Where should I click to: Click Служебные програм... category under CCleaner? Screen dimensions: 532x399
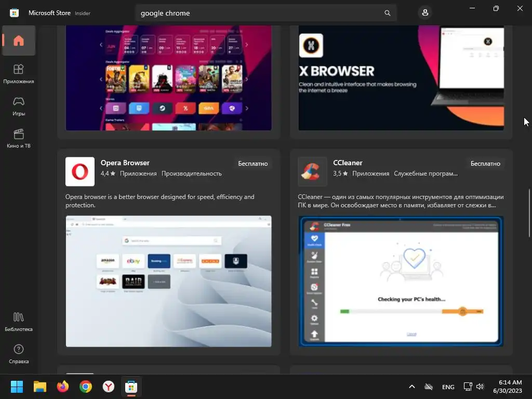[425, 174]
